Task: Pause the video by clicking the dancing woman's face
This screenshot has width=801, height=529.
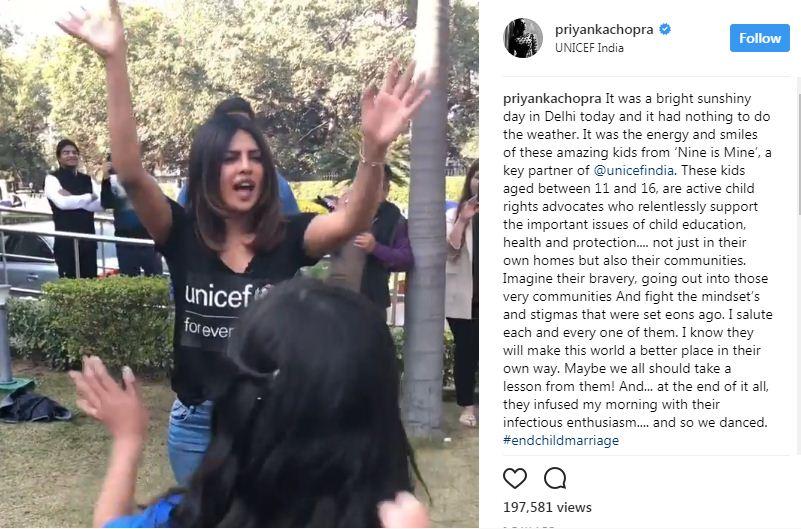Action: pyautogui.click(x=238, y=172)
